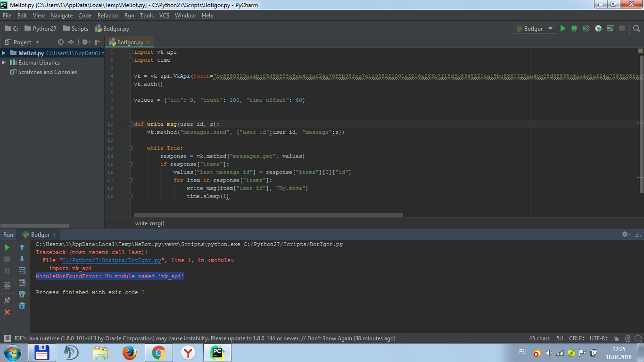Move up the stack trace with up arrow

pyautogui.click(x=22, y=247)
